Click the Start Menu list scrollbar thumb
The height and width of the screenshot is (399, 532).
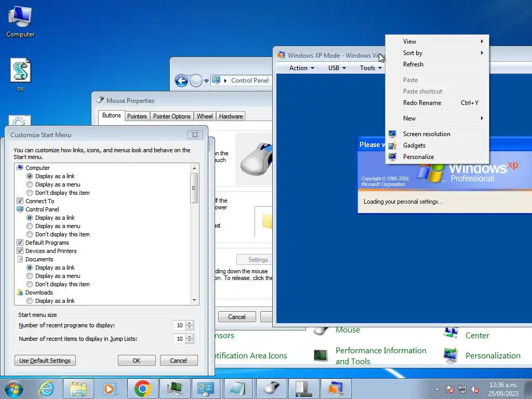click(x=194, y=188)
